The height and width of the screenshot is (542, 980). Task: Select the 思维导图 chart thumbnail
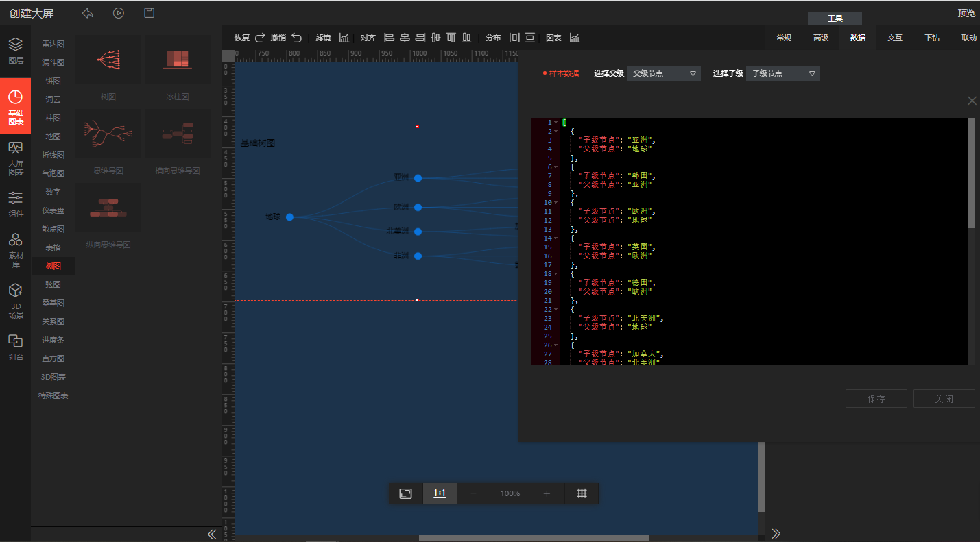[108, 134]
